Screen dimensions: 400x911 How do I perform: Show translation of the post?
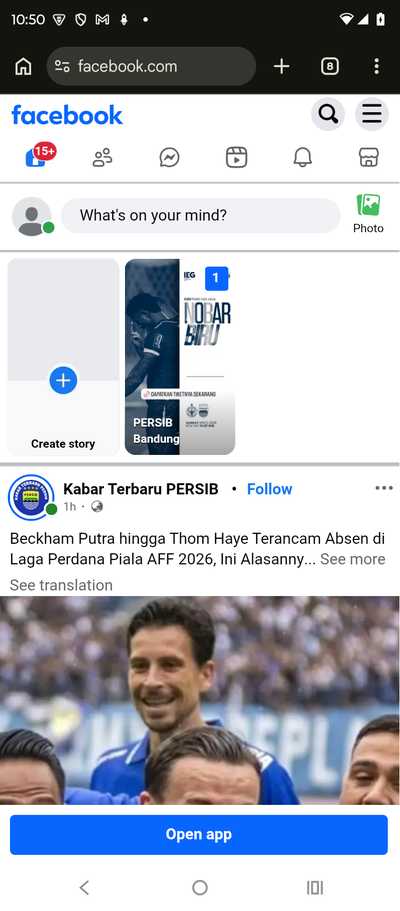click(x=61, y=585)
